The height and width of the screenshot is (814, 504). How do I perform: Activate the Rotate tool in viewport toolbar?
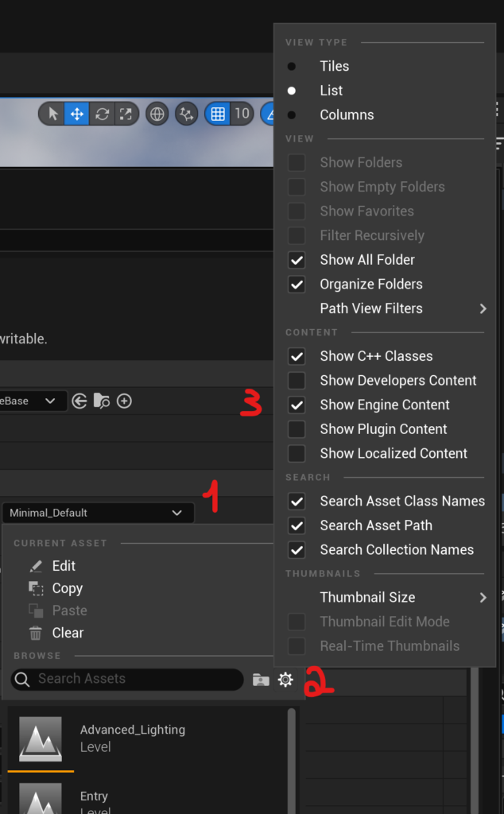point(102,114)
